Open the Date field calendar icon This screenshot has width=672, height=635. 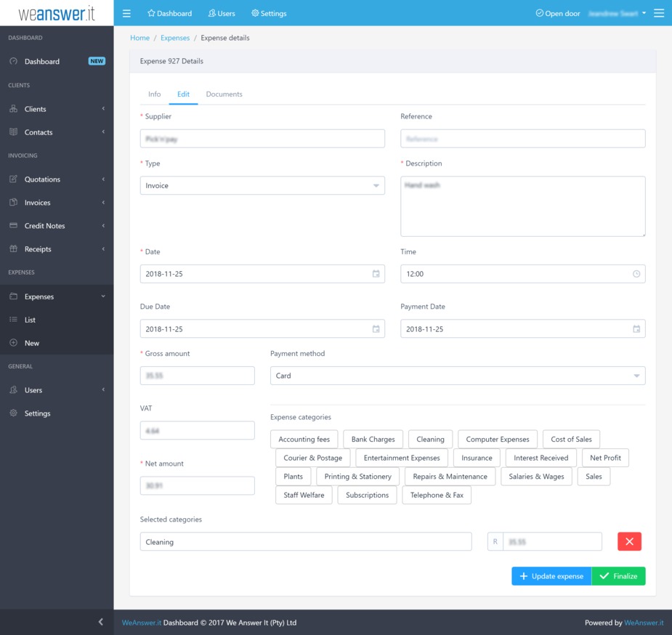tap(376, 274)
